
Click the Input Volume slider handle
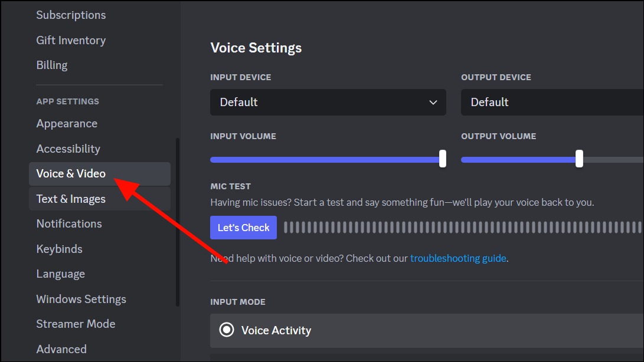pyautogui.click(x=442, y=159)
